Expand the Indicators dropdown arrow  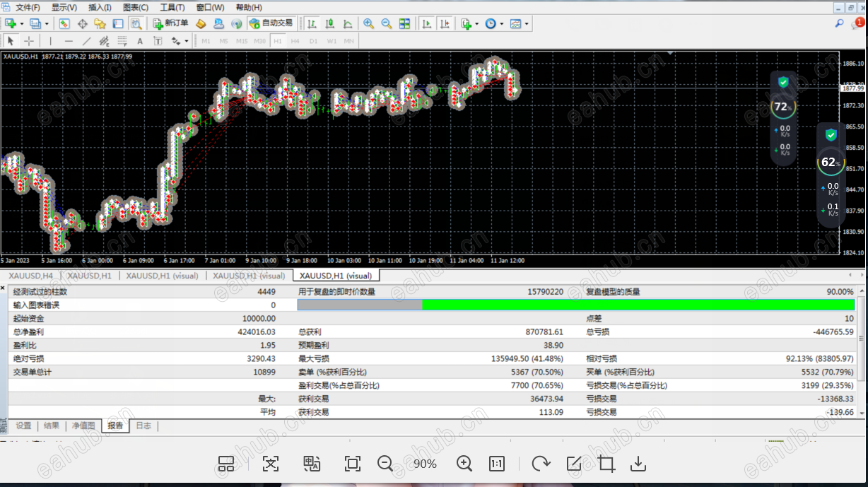tap(477, 24)
